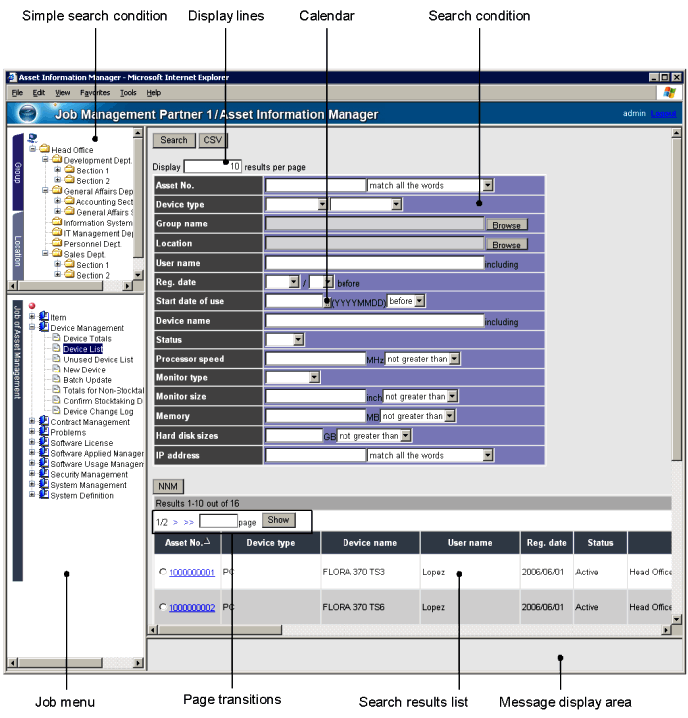Click the main pane vertical scrollbar
The width and height of the screenshot is (688, 718).
[x=676, y=298]
